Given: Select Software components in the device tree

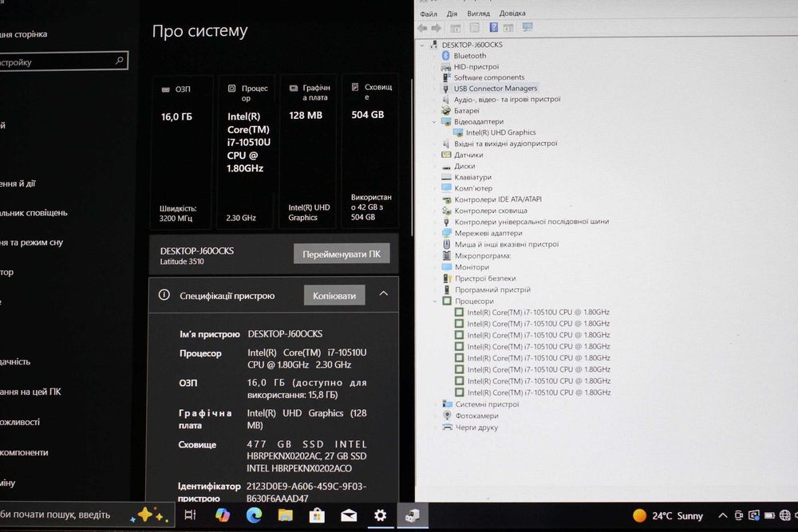Looking at the screenshot, I should (x=489, y=77).
